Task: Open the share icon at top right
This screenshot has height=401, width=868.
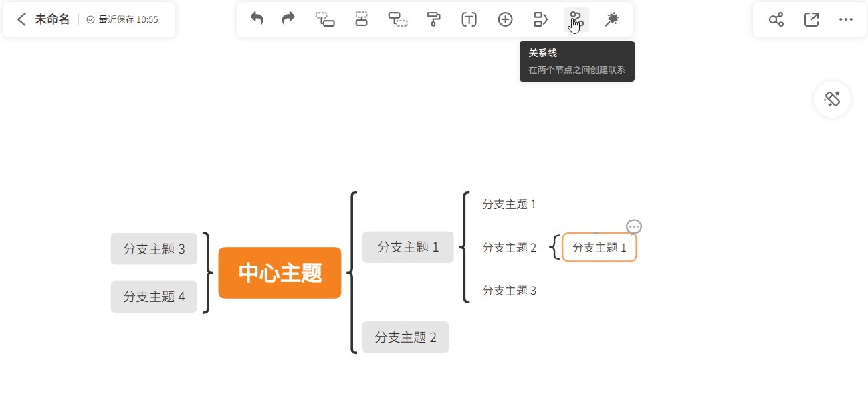Action: click(x=776, y=19)
